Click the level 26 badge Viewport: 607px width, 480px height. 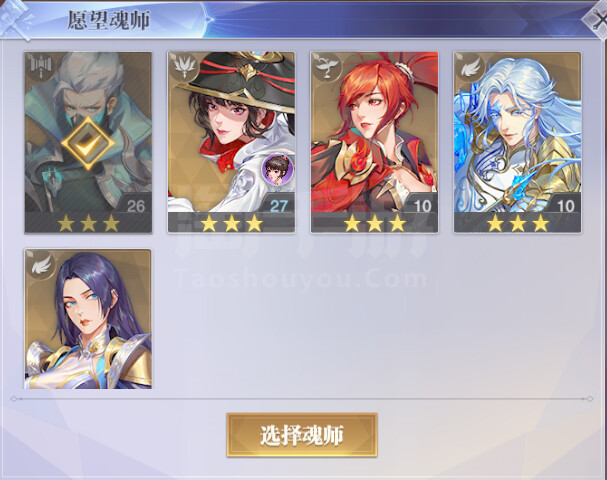click(x=135, y=206)
